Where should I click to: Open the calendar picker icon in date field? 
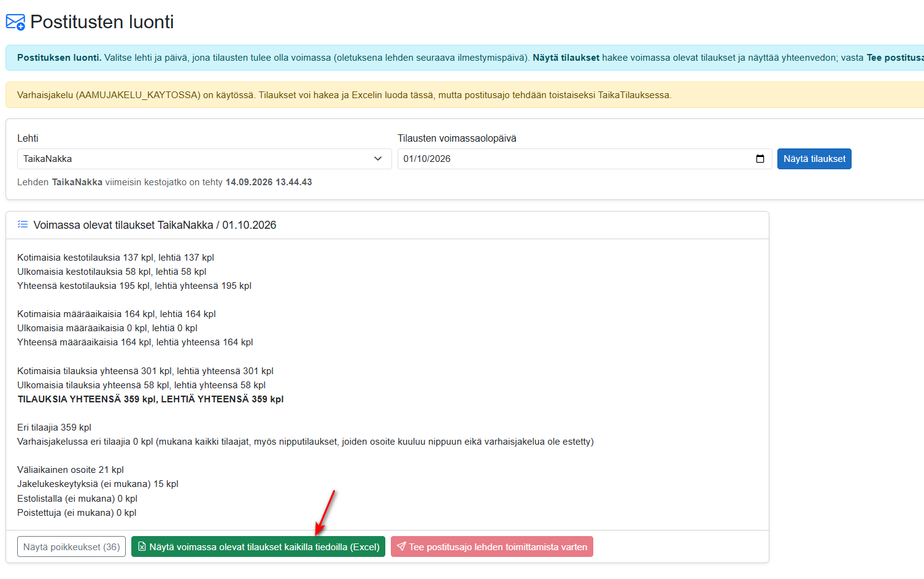[x=760, y=159]
